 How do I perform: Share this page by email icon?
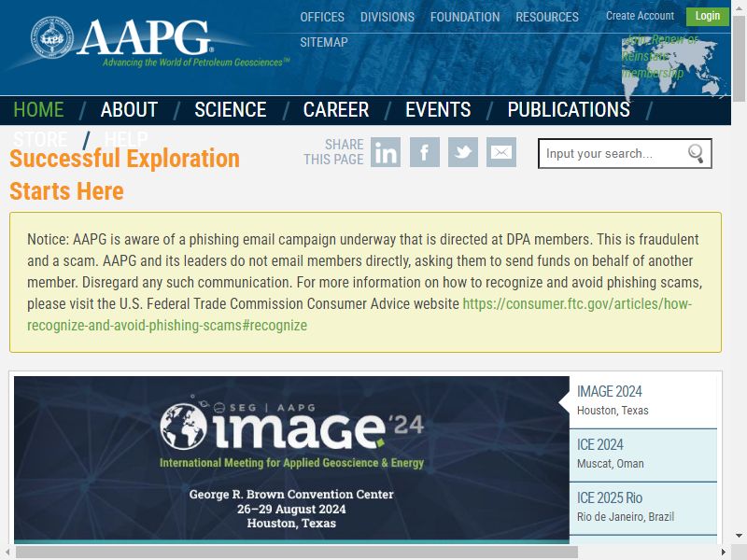click(501, 152)
